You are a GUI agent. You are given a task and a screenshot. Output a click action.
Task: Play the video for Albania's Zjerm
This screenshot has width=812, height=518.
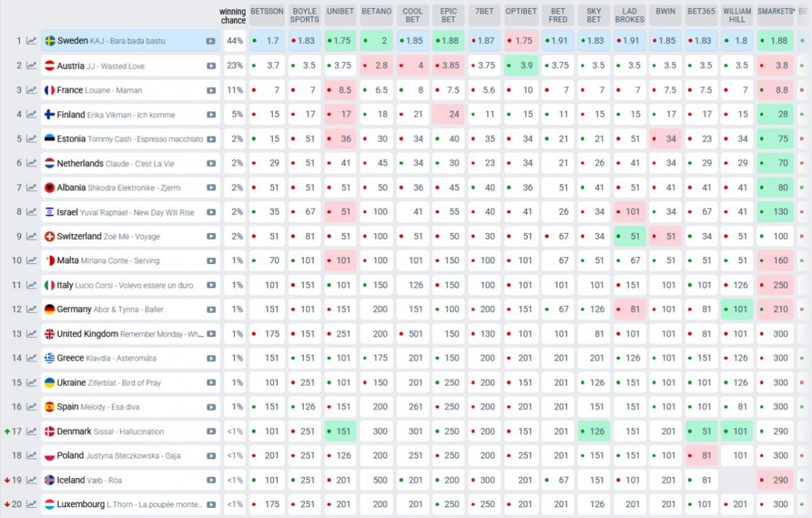[211, 188]
